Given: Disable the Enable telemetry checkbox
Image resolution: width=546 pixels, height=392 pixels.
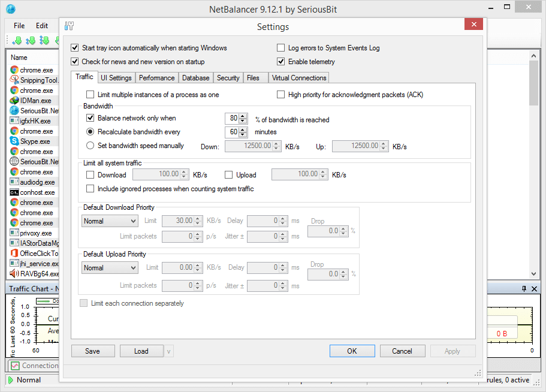Looking at the screenshot, I should pyautogui.click(x=280, y=62).
